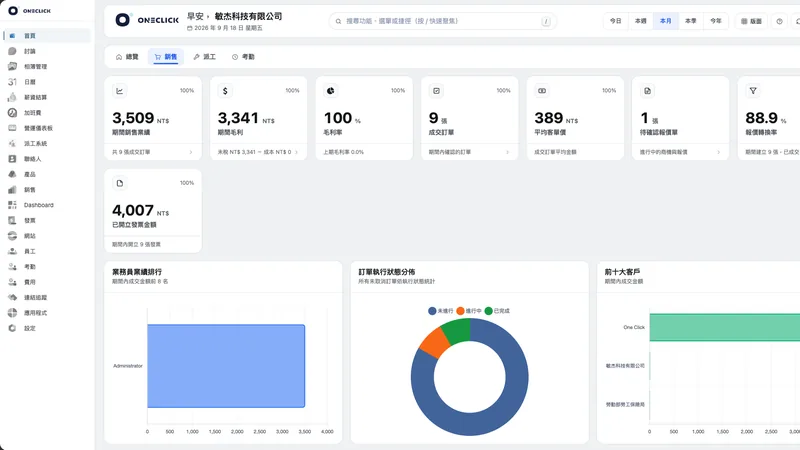Image resolution: width=800 pixels, height=450 pixels.
Task: Open 產品 products icon in sidebar
Action: (x=12, y=174)
